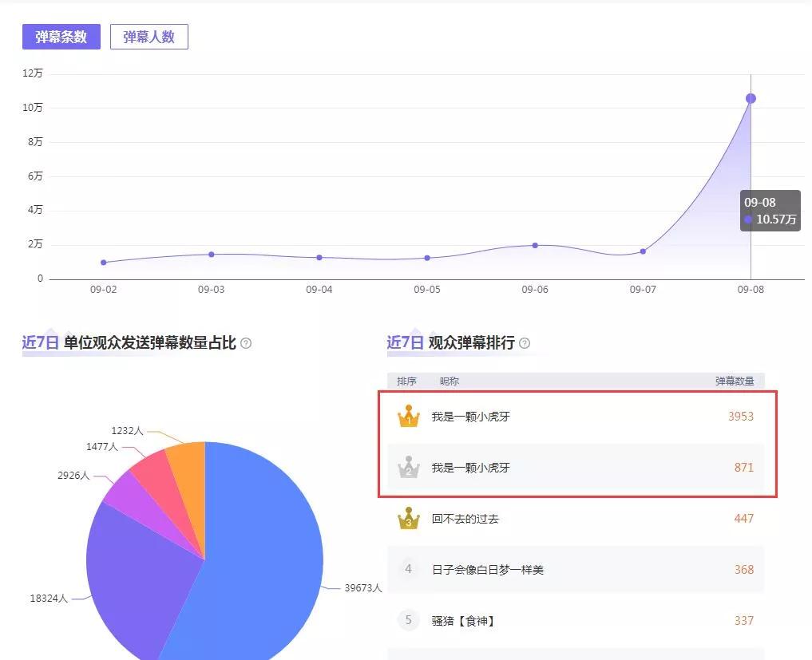Click the peak 09-08 data point on the chart

[750, 97]
